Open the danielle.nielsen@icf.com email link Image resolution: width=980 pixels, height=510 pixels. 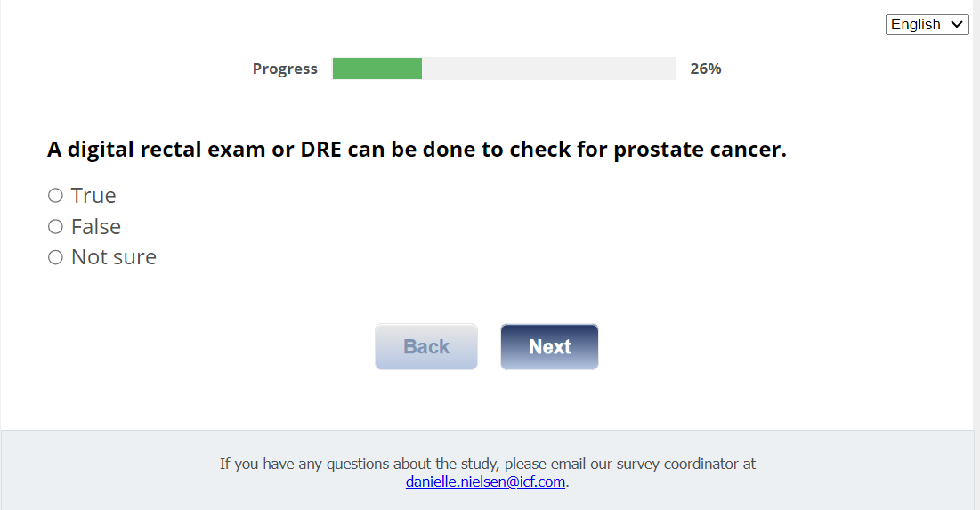pos(485,482)
